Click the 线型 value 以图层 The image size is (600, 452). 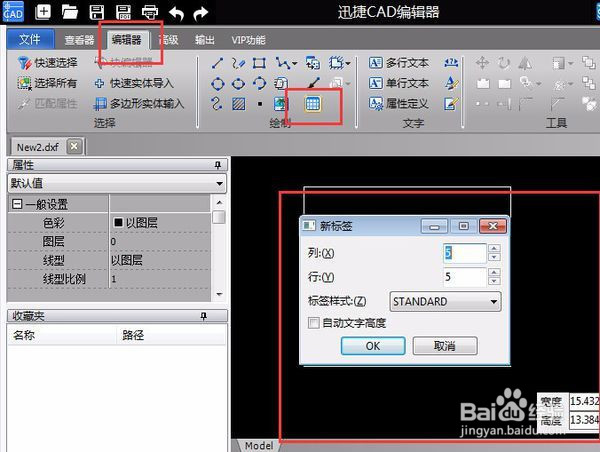pos(127,260)
